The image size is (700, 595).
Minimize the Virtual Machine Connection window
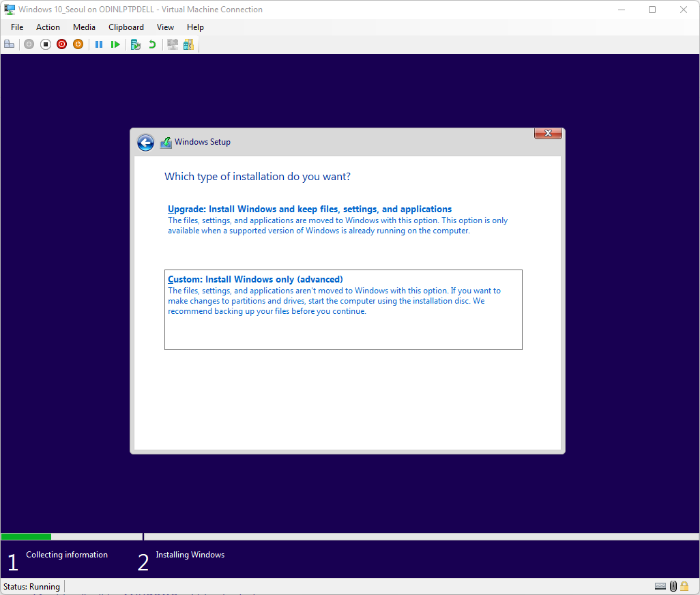[x=621, y=10]
